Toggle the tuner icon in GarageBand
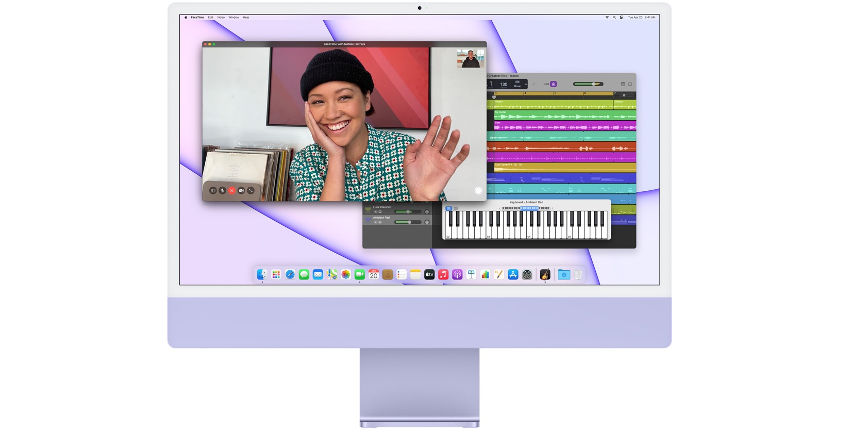Viewport: 868px width, 428px height. click(534, 84)
